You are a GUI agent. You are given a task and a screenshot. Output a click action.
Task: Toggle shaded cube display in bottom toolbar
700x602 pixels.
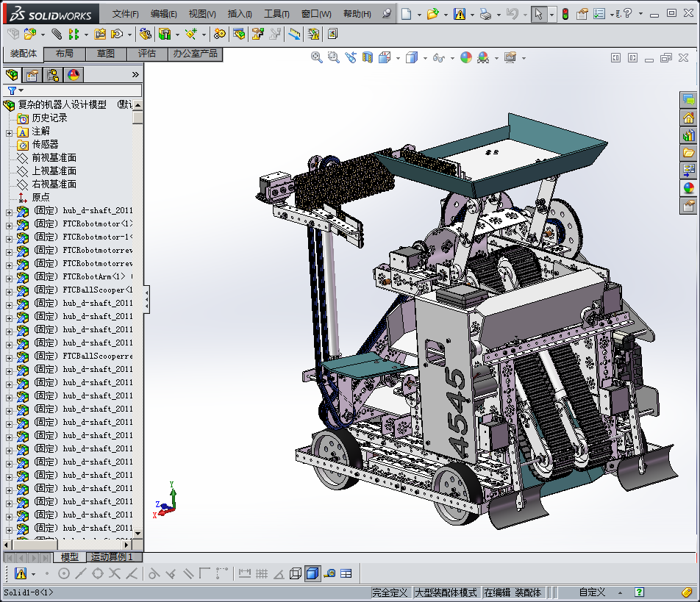[312, 573]
